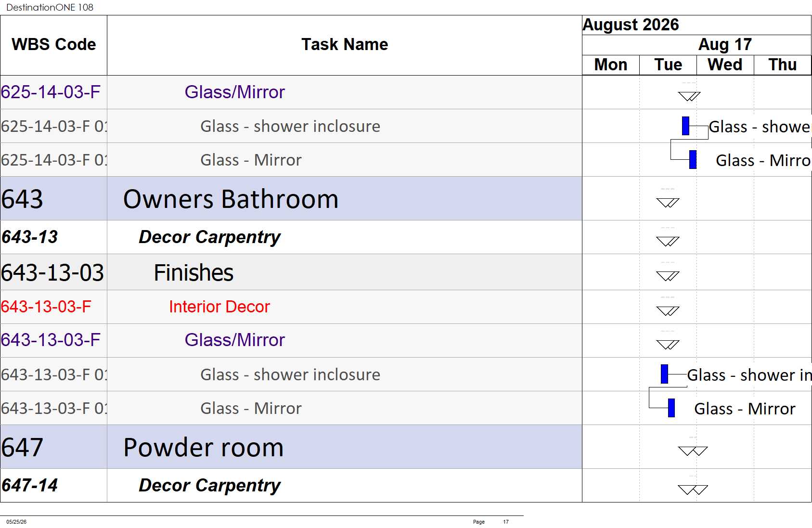Select blue bar for 643 Glass - Mirror task
Screen dimensions: 812x528
pyautogui.click(x=671, y=408)
